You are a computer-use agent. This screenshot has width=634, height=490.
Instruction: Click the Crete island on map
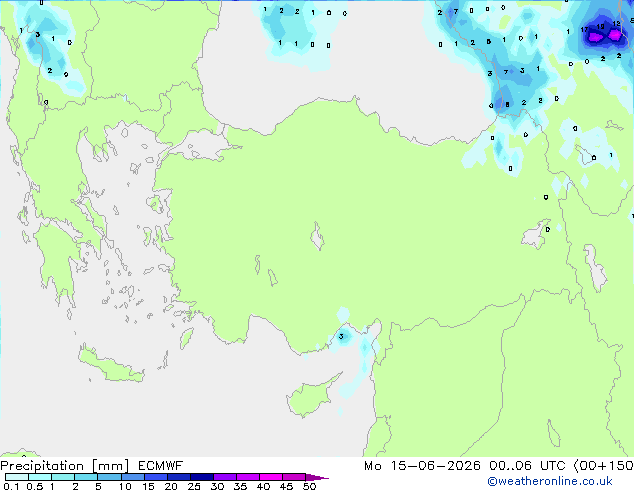coord(110,365)
